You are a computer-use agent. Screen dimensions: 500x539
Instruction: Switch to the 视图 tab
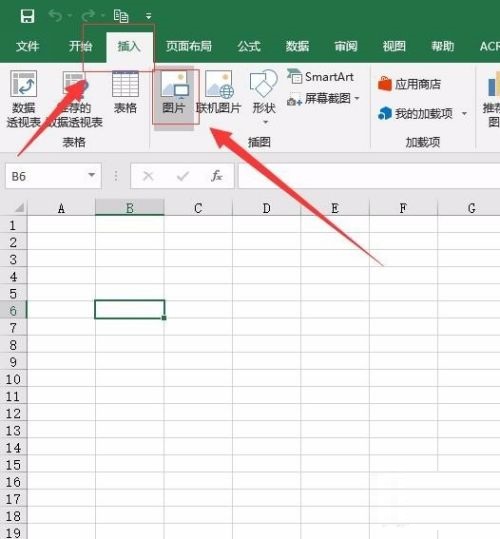pyautogui.click(x=394, y=46)
